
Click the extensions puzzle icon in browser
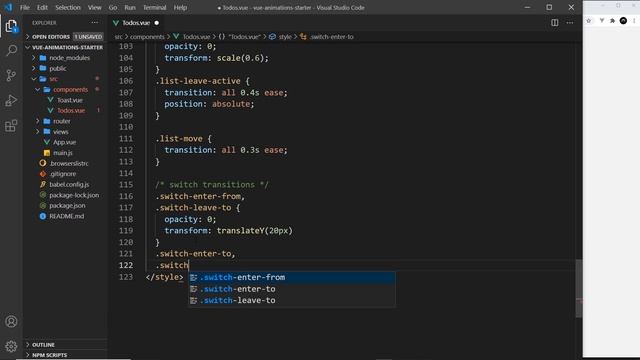click(x=612, y=21)
